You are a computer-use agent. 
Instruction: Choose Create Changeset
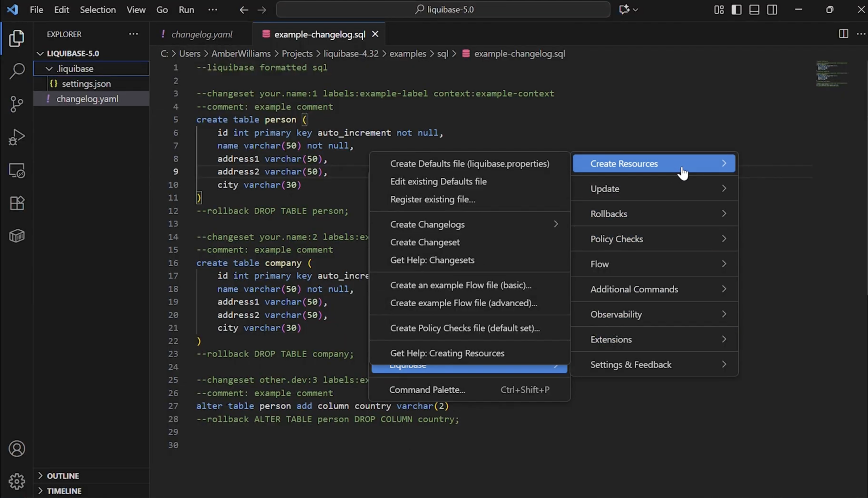tap(470, 242)
